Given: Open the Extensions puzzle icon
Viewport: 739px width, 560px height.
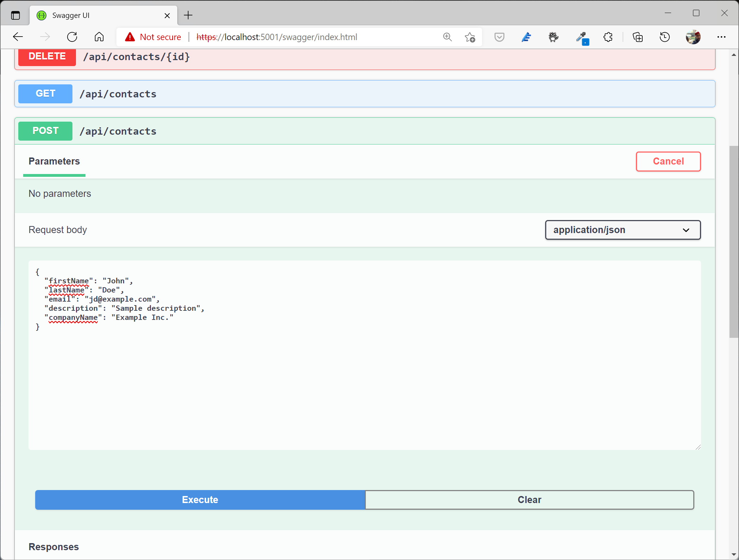Looking at the screenshot, I should pyautogui.click(x=608, y=37).
